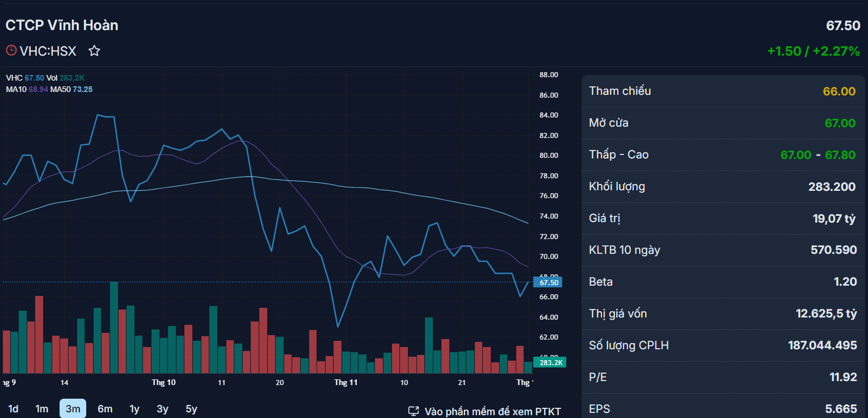Click the EPS value 5.665
Screen dimensions: 868x418
(x=841, y=409)
